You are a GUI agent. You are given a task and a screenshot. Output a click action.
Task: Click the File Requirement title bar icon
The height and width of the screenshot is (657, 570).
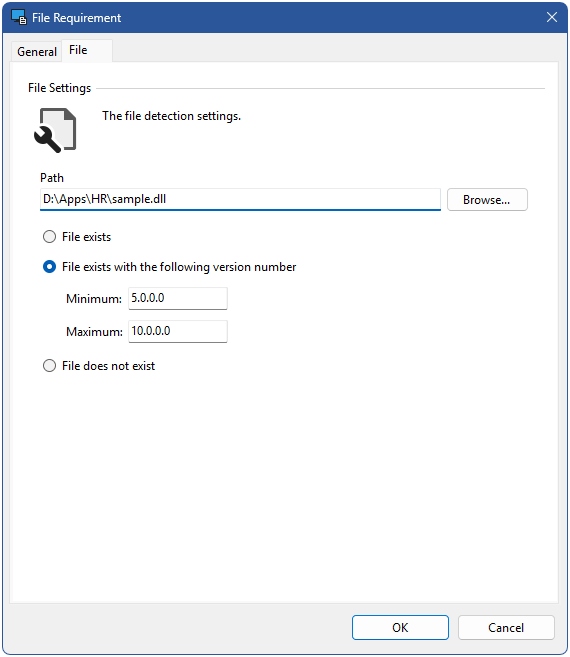pyautogui.click(x=19, y=17)
